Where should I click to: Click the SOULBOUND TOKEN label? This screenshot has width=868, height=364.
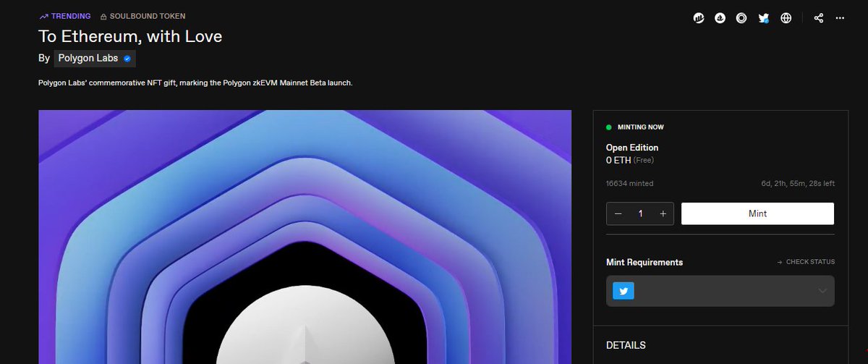pyautogui.click(x=149, y=16)
